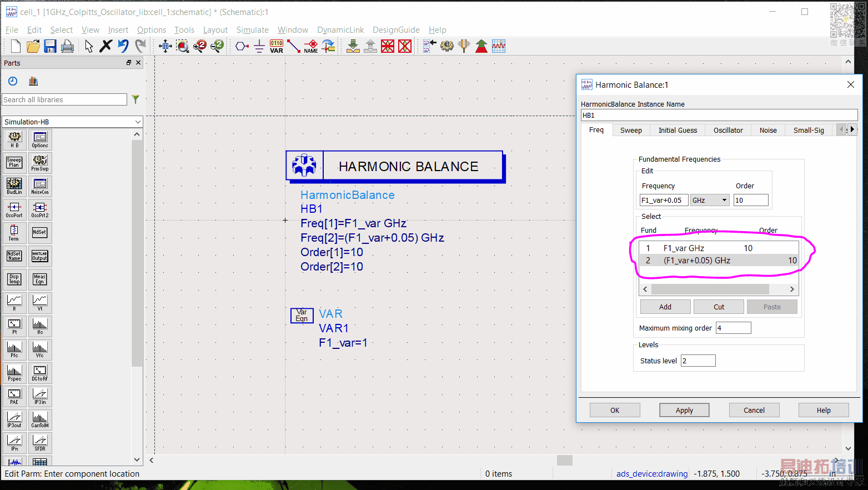The height and width of the screenshot is (490, 868).
Task: Zoom in by two on the schematic
Action: click(x=200, y=46)
